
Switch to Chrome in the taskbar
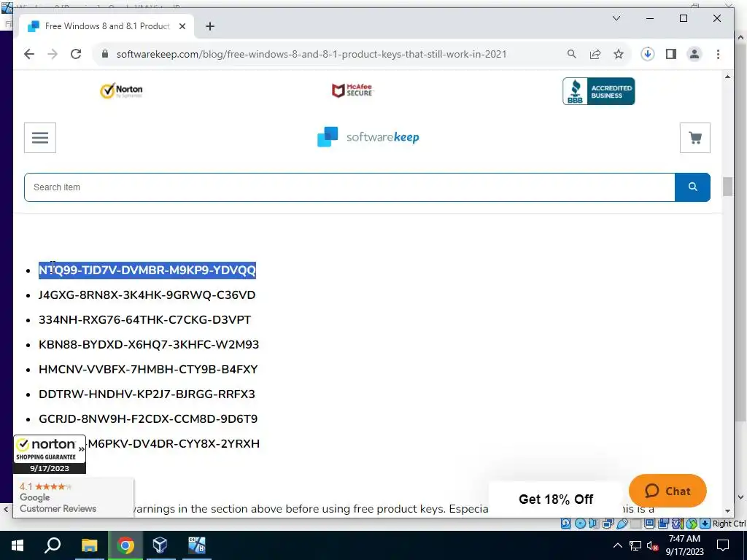(x=125, y=545)
